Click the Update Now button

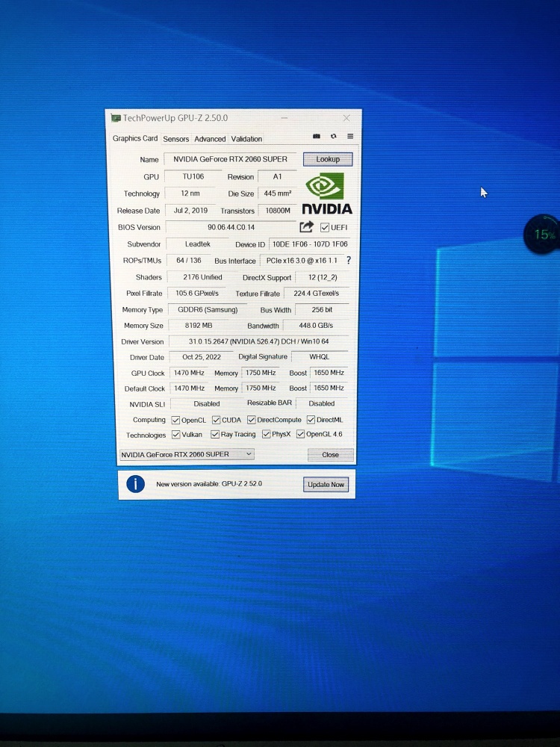coord(326,485)
